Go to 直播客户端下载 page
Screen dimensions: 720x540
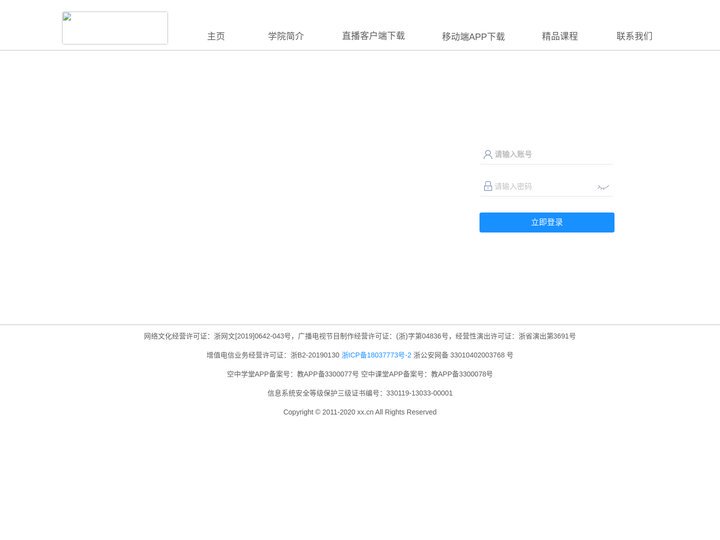(x=373, y=36)
